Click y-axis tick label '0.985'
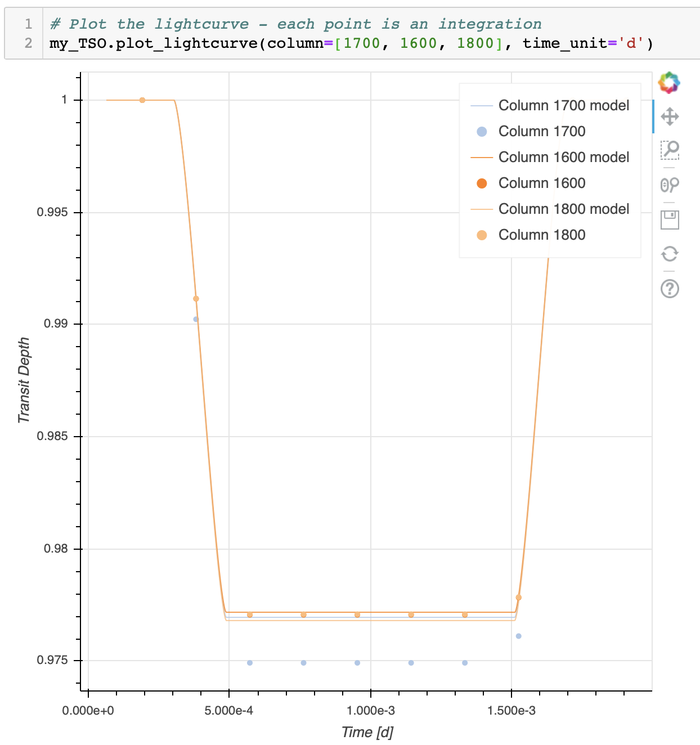 pyautogui.click(x=52, y=436)
